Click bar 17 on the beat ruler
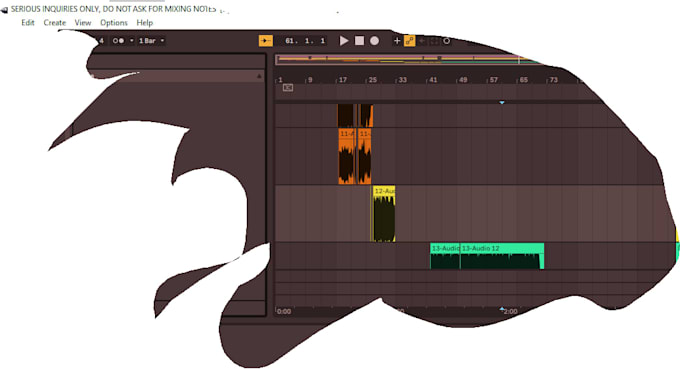Screen dimensions: 680x369 click(x=343, y=80)
